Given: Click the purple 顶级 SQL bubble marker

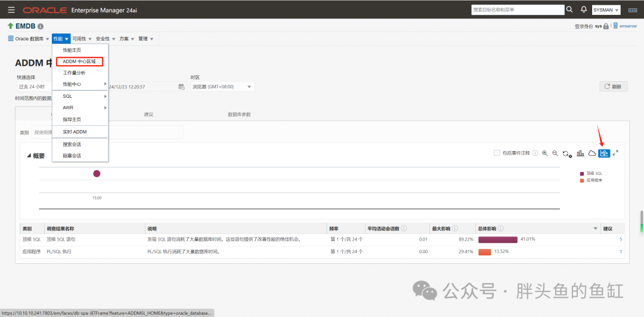Looking at the screenshot, I should (x=97, y=174).
